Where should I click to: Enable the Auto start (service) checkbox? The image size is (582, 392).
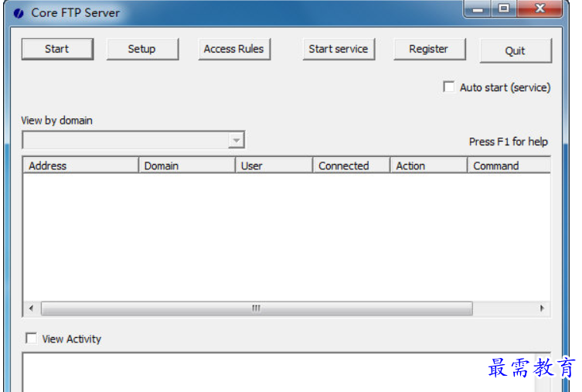449,87
